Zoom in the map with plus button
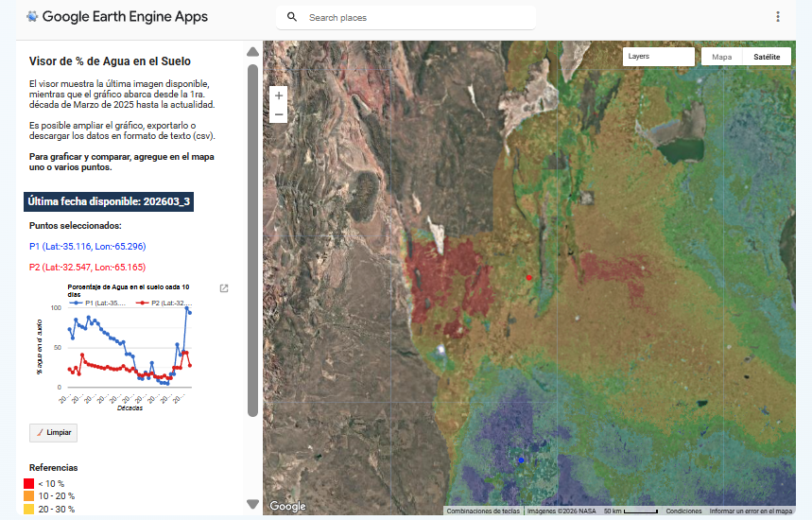812x520 pixels. [x=279, y=95]
